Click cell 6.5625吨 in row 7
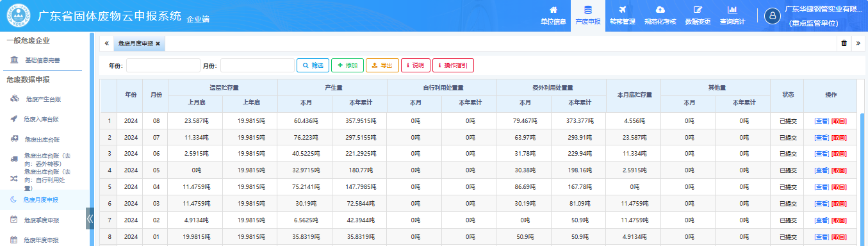Image resolution: width=868 pixels, height=246 pixels. (305, 220)
